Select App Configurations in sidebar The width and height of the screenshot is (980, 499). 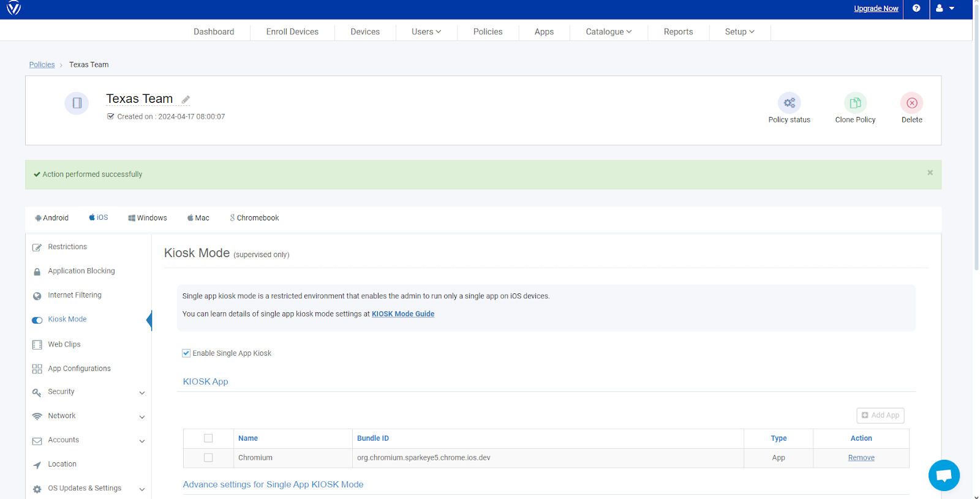pyautogui.click(x=80, y=369)
